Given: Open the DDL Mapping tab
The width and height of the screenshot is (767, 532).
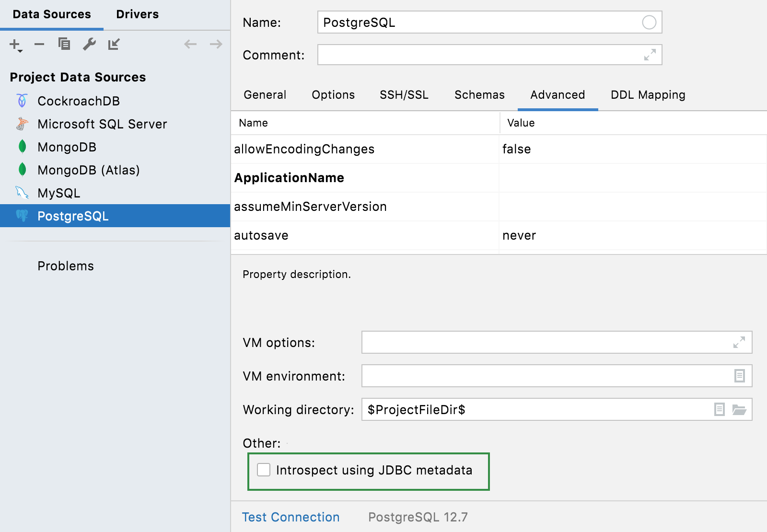Looking at the screenshot, I should (647, 94).
